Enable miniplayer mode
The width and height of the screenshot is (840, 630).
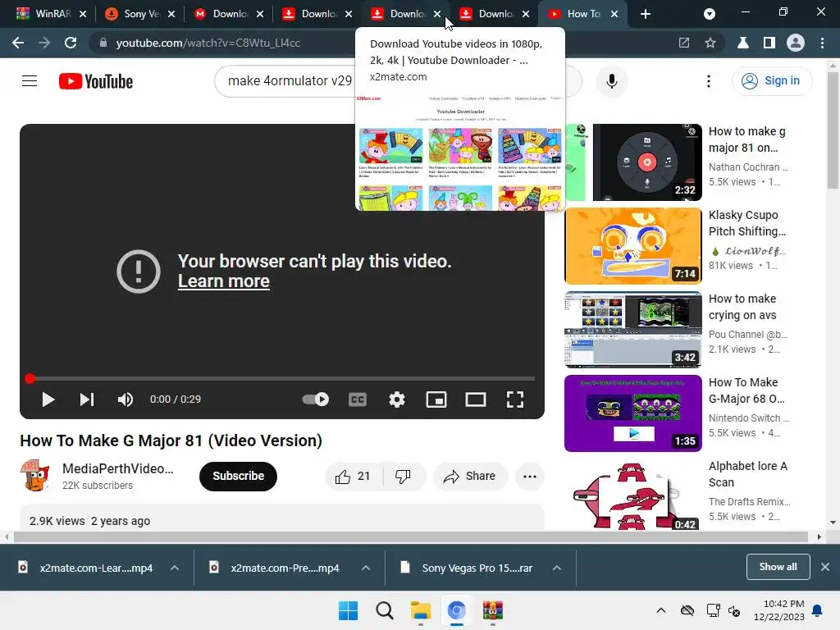[x=436, y=399]
